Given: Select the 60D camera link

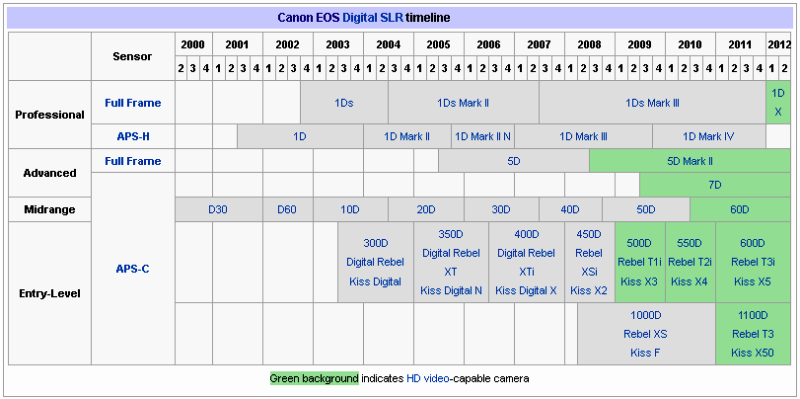Looking at the screenshot, I should pos(739,210).
